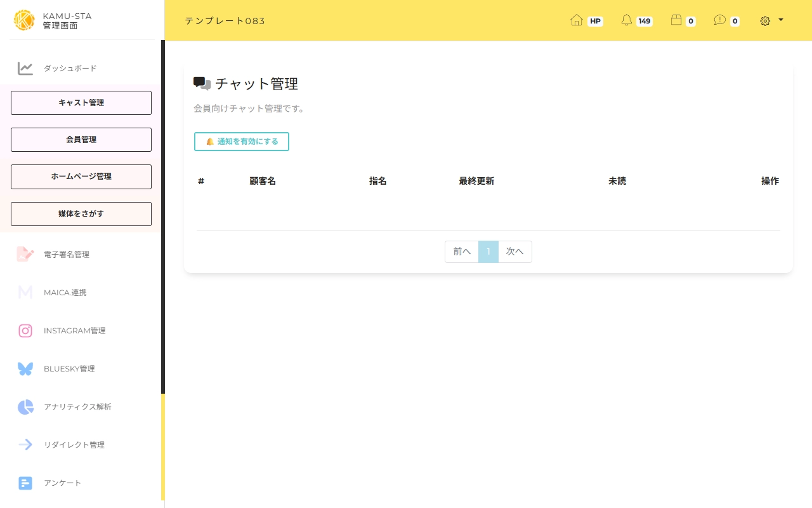Viewport: 812px width, 508px height.
Task: Click the sidebar vertical scrollbar
Action: (x=163, y=216)
